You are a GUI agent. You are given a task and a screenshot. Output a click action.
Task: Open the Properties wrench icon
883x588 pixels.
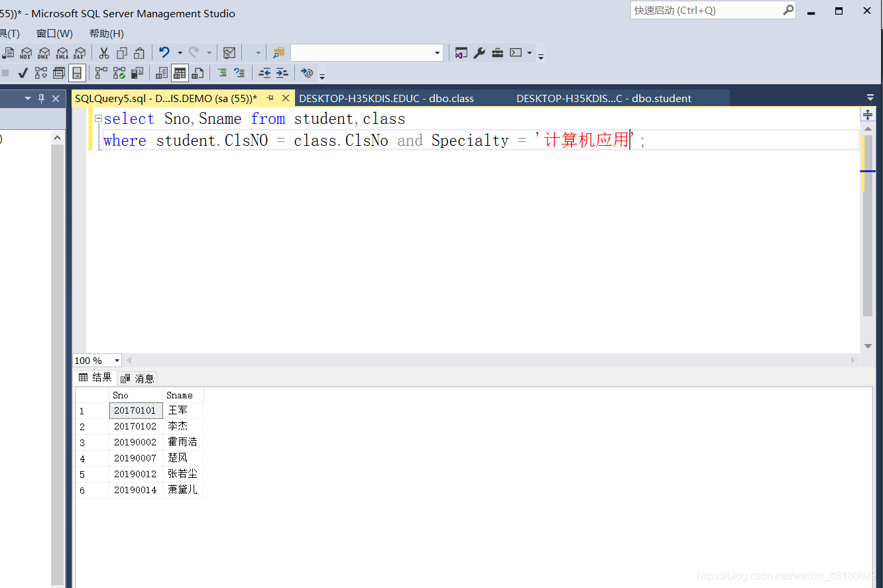point(479,53)
